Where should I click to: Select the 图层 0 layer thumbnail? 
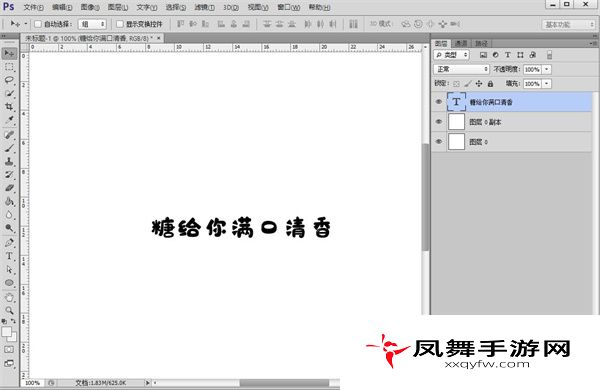pos(456,142)
